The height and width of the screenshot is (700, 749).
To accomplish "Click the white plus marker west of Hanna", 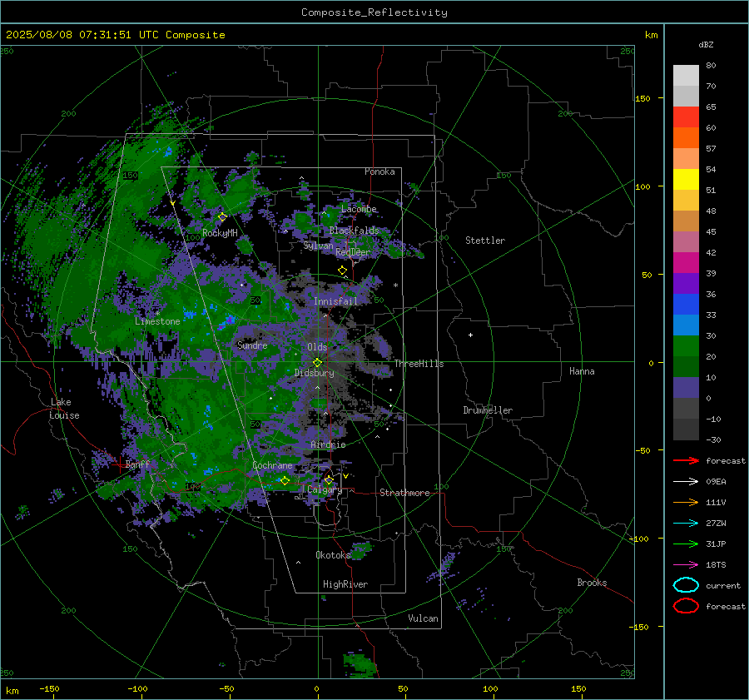I will pos(470,335).
